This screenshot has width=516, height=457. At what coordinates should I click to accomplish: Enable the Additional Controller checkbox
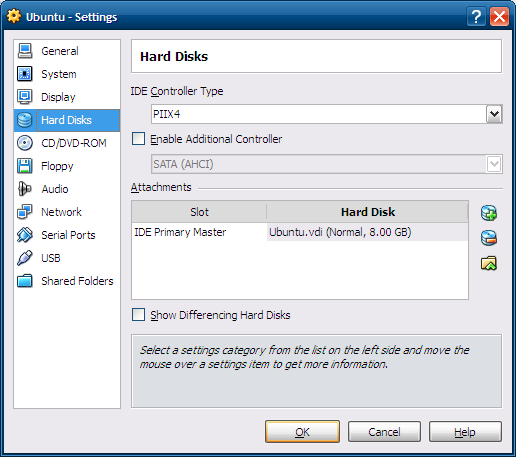click(138, 139)
